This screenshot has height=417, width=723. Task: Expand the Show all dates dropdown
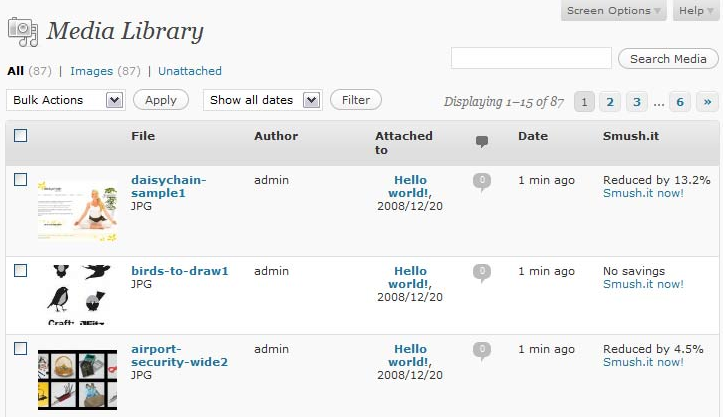(262, 100)
